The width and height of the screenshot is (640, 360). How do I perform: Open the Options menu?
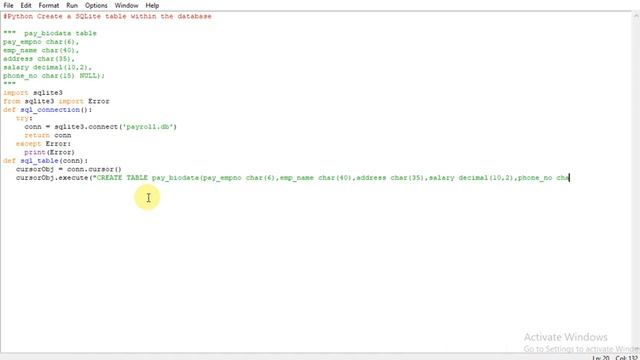pyautogui.click(x=96, y=5)
